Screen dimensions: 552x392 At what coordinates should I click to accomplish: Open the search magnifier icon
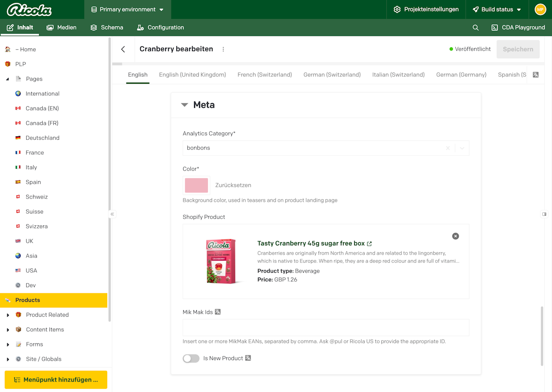(x=476, y=28)
